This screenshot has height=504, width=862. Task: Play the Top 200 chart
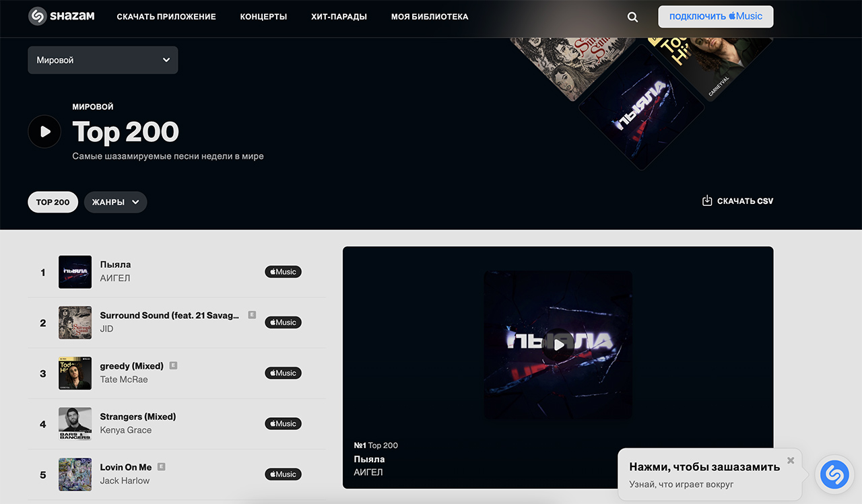(x=44, y=131)
